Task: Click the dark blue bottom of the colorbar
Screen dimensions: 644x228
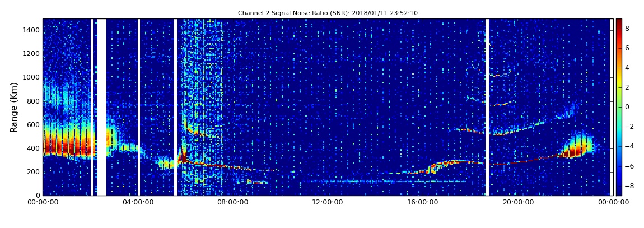Action: tap(619, 191)
